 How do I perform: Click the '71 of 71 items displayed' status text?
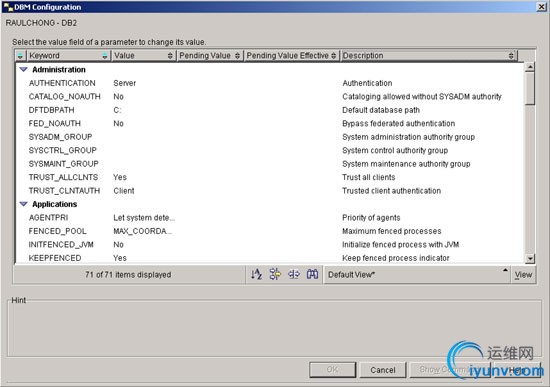click(128, 274)
